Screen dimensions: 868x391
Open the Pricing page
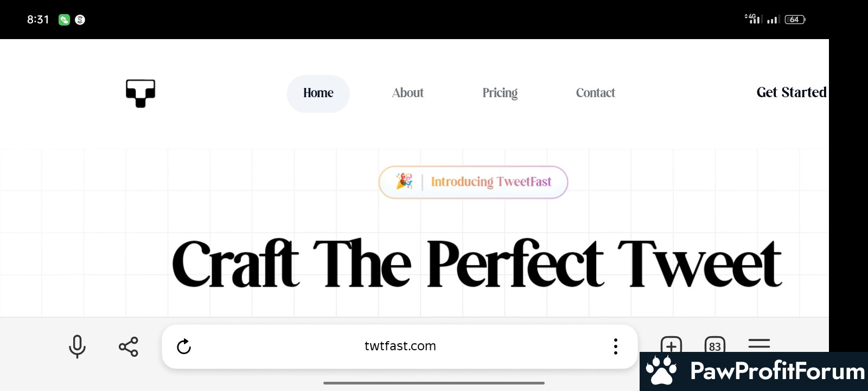pos(500,93)
